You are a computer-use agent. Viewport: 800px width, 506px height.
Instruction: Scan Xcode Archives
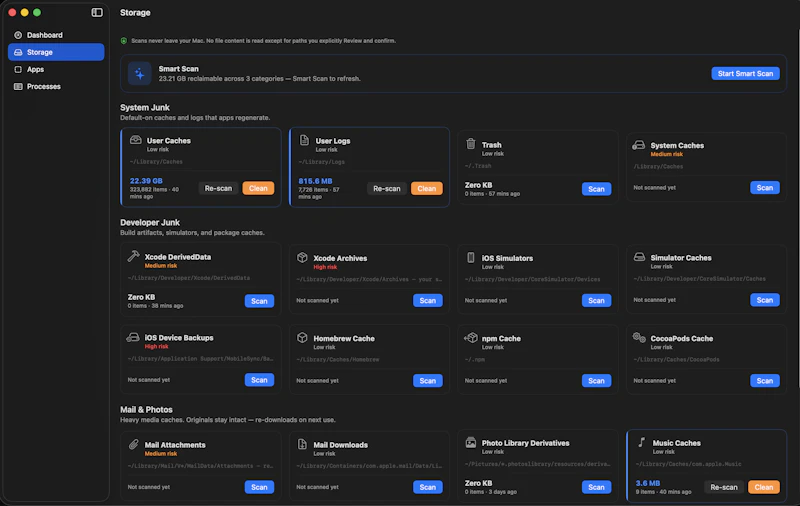click(x=428, y=300)
